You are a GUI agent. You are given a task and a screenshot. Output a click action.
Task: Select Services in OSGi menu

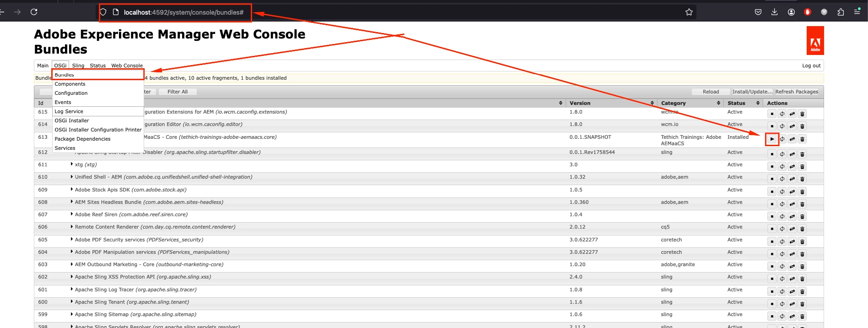[98, 148]
